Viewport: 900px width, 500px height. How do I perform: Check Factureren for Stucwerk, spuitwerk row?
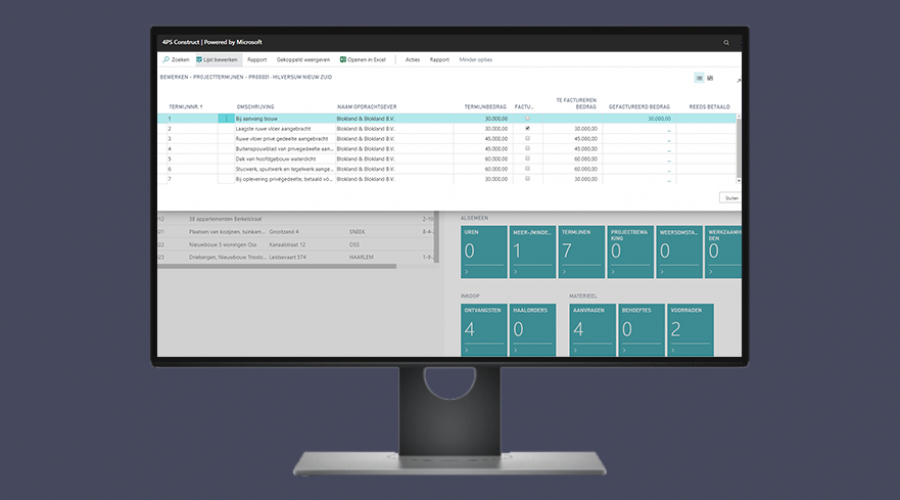(527, 169)
